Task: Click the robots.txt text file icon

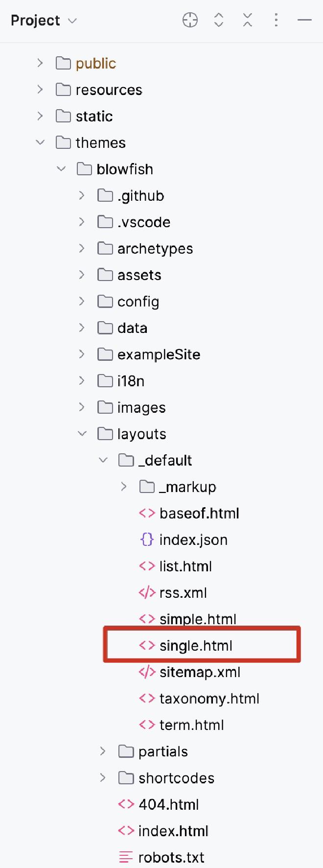Action: (126, 857)
